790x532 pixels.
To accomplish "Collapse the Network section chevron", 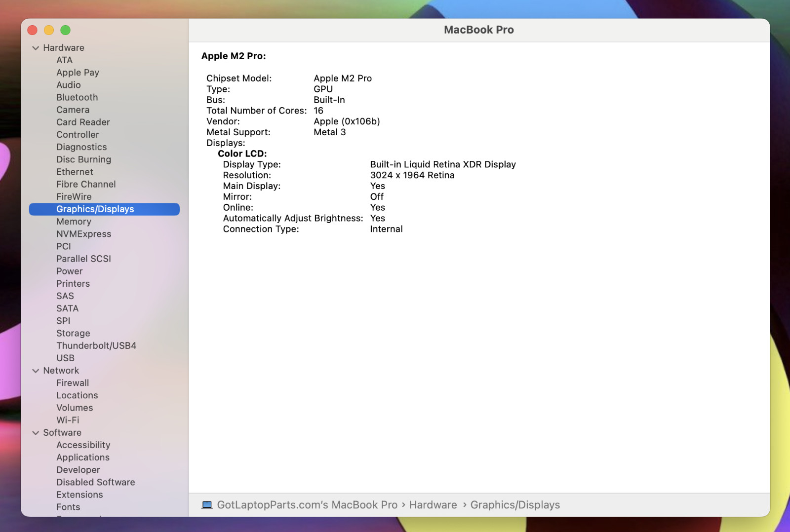I will coord(36,371).
